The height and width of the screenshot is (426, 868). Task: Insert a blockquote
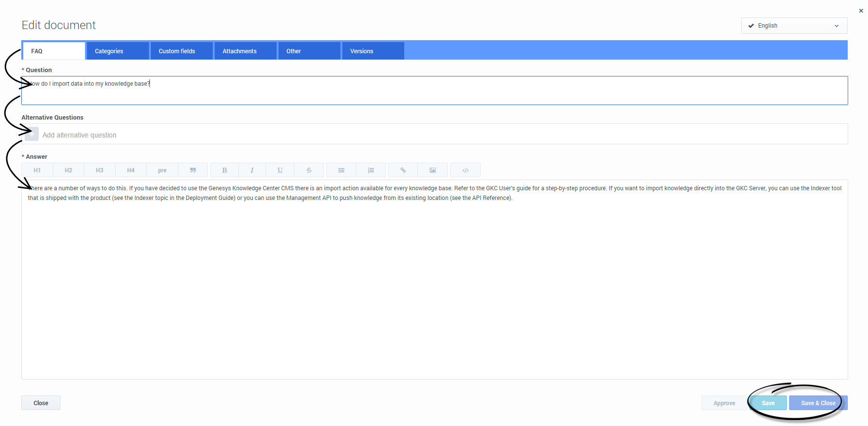tap(193, 170)
